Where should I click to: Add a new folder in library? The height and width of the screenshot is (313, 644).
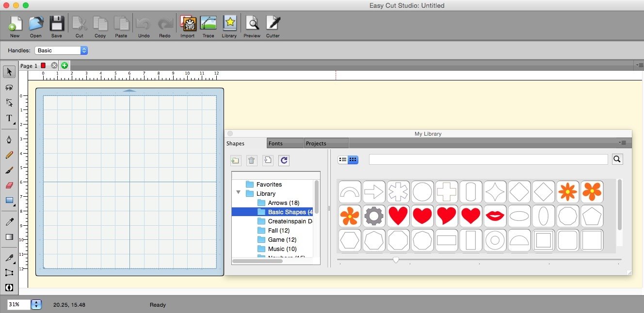click(236, 160)
